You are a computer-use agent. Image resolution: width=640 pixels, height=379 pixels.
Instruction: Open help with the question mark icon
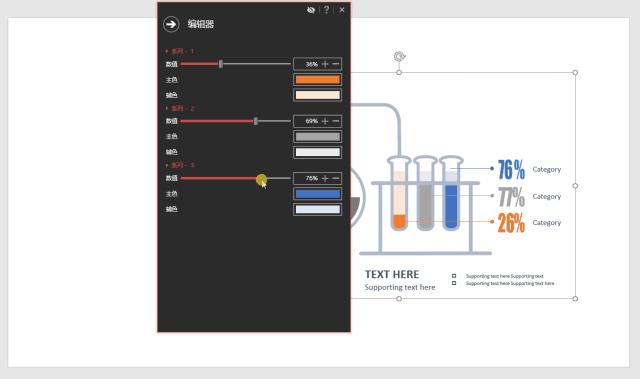coord(326,10)
